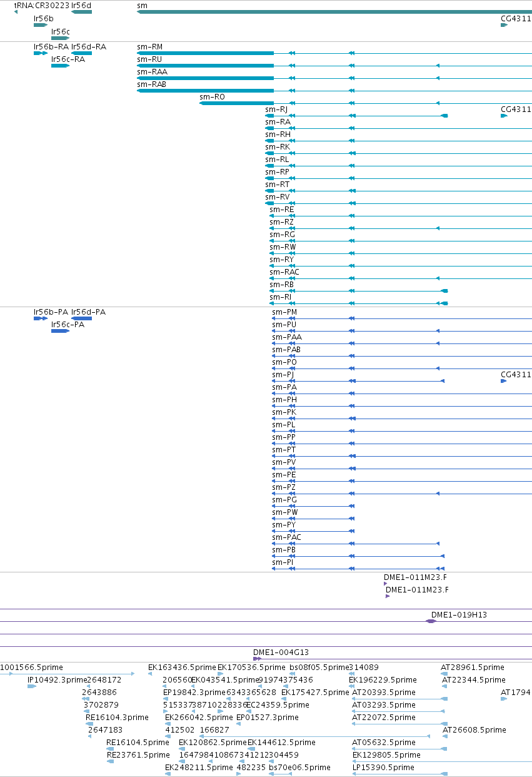The height and width of the screenshot is (777, 532).
Task: Select the IP10492.3prime EST label
Action: point(57,679)
